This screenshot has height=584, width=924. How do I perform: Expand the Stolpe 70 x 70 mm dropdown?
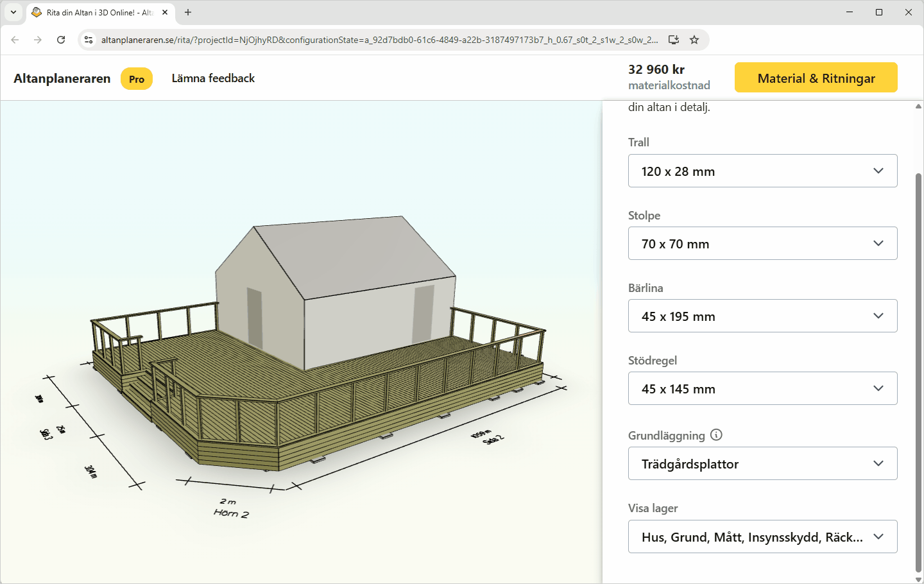point(762,243)
